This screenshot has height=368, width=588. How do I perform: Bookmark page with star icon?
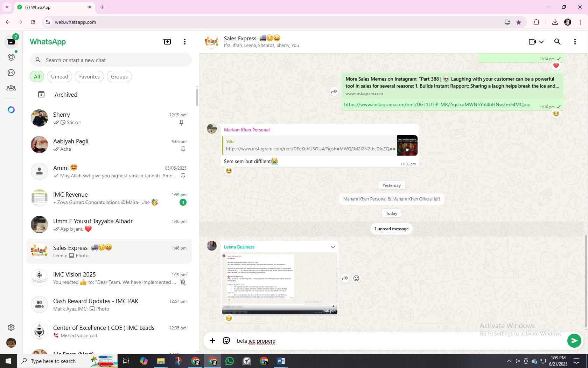pyautogui.click(x=519, y=22)
